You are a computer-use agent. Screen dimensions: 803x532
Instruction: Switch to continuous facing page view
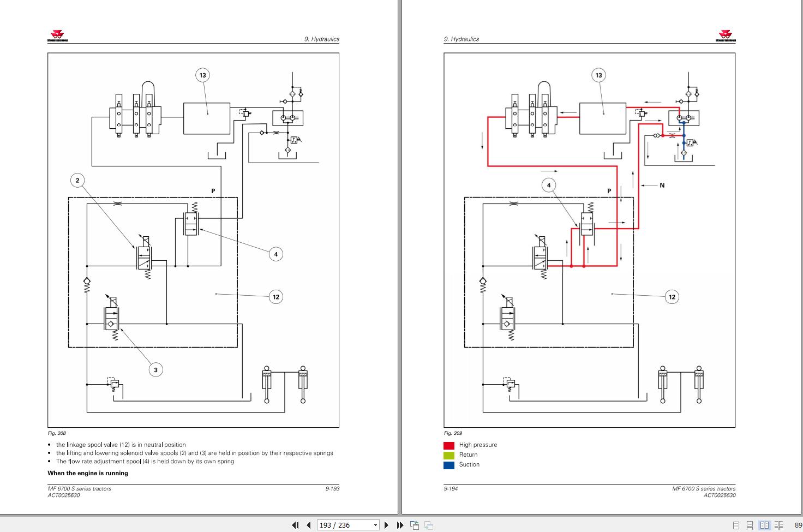pyautogui.click(x=778, y=525)
